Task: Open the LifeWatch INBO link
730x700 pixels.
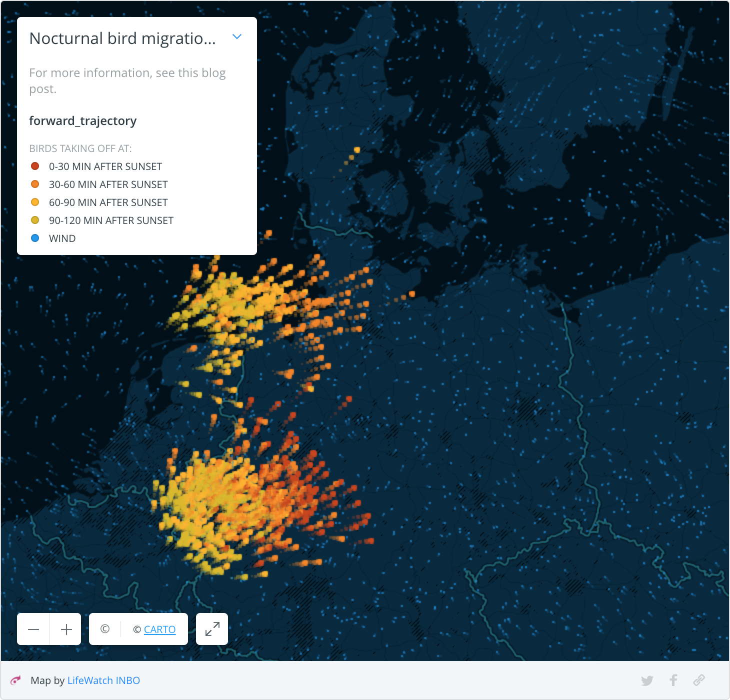Action: (103, 680)
